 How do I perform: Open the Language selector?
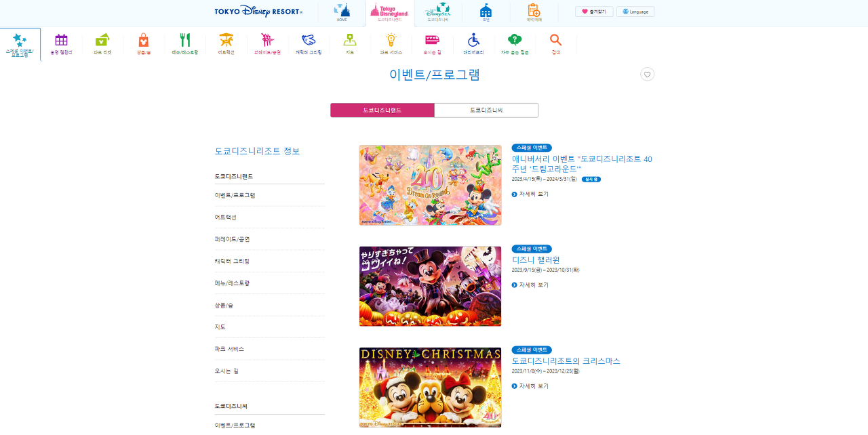point(635,11)
